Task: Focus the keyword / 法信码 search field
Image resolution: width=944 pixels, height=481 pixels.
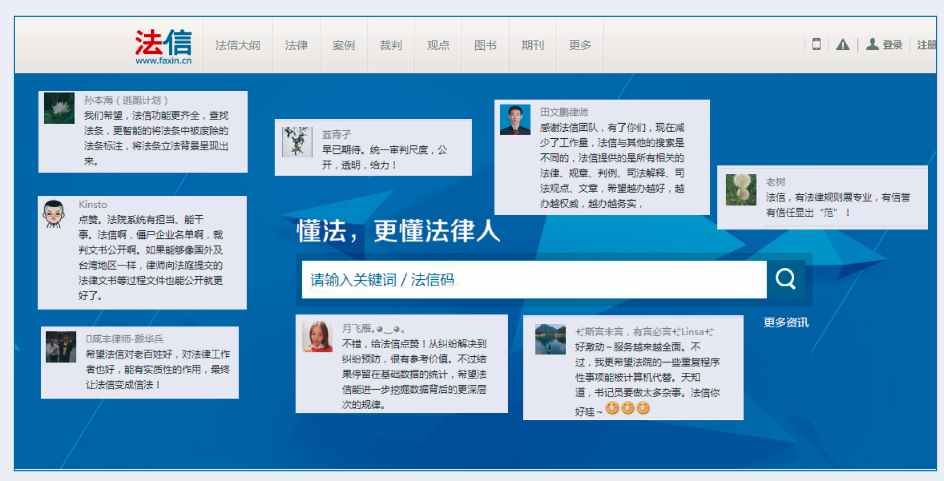Action: click(x=534, y=279)
